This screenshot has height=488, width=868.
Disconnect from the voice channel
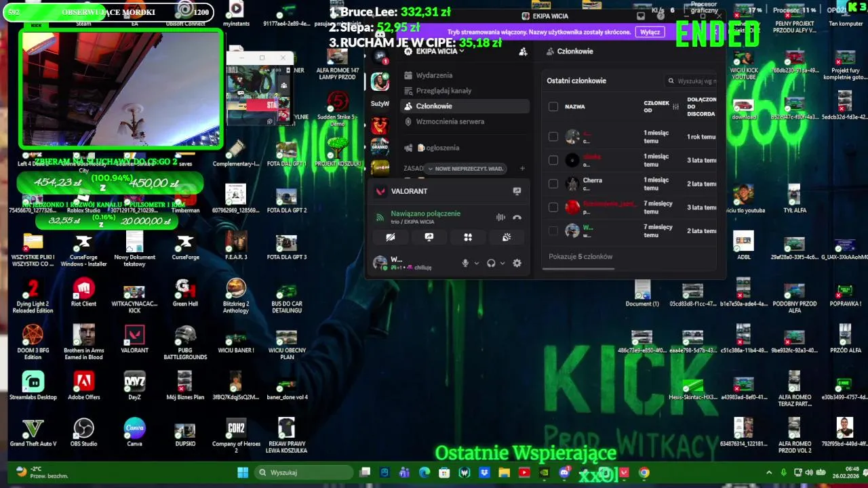(517, 218)
